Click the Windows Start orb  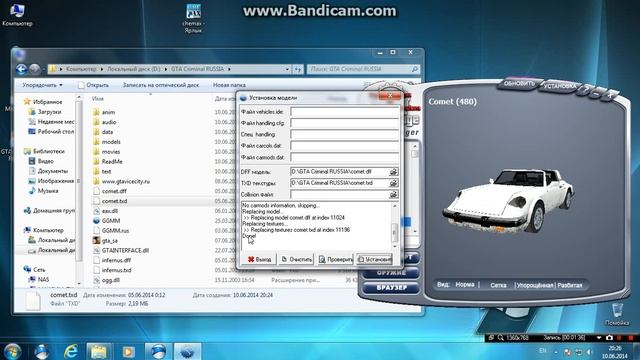pyautogui.click(x=12, y=351)
